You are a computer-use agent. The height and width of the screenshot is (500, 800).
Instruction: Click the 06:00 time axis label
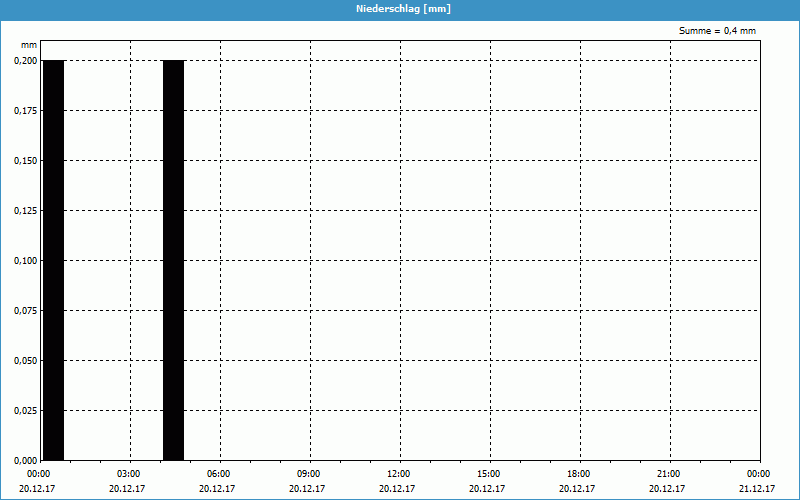(218, 474)
